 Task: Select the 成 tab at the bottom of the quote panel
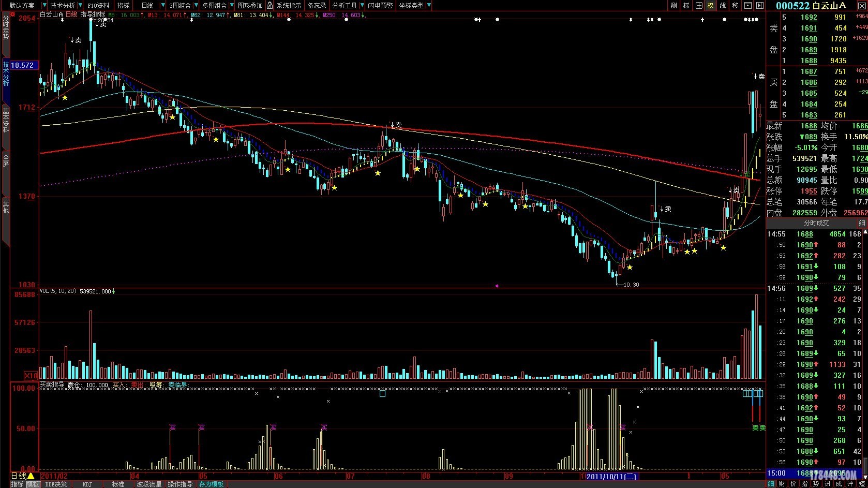click(x=839, y=484)
